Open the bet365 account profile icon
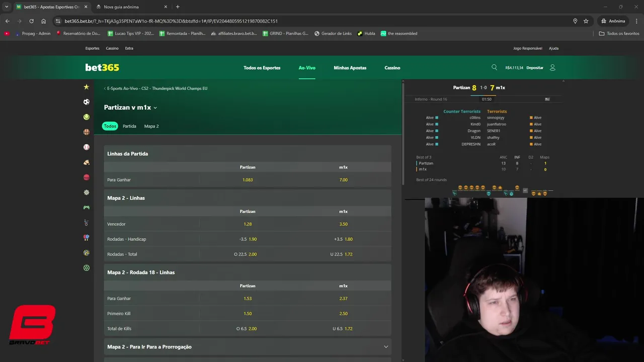The image size is (644, 362). click(x=552, y=67)
